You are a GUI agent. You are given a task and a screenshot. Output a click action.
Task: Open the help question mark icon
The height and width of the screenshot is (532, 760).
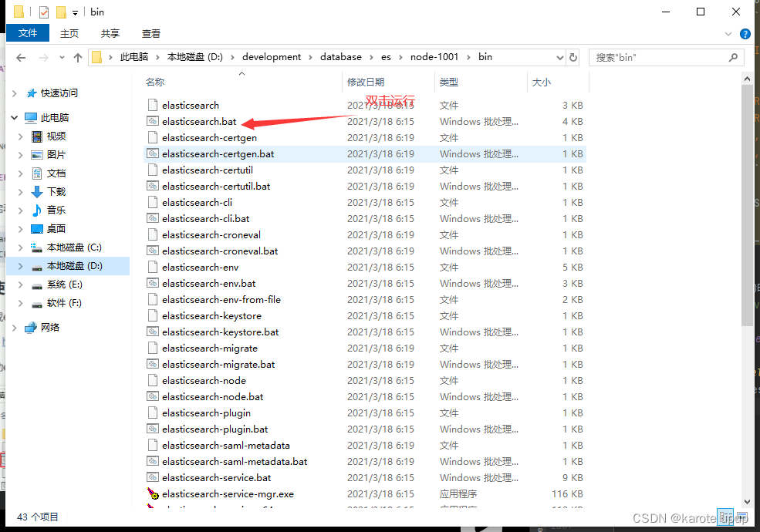745,34
